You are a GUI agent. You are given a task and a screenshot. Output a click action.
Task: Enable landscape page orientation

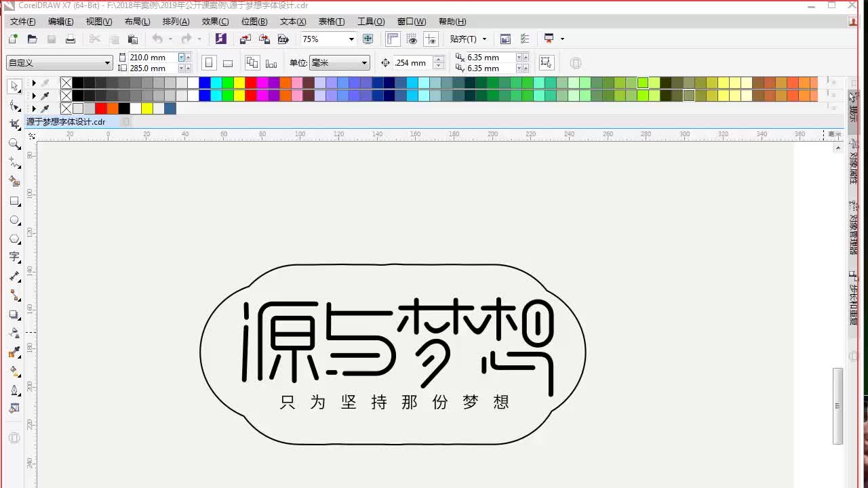click(x=228, y=62)
